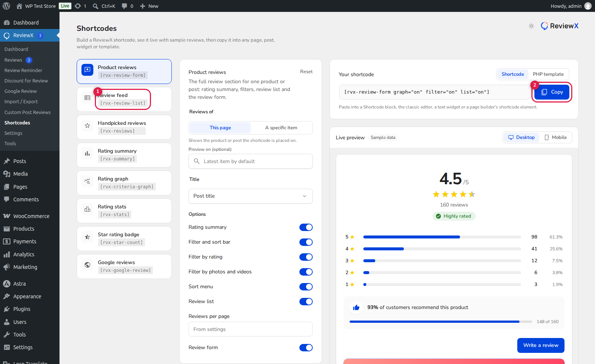The width and height of the screenshot is (595, 364).
Task: Click the Astra sidebar icon
Action: [7, 284]
